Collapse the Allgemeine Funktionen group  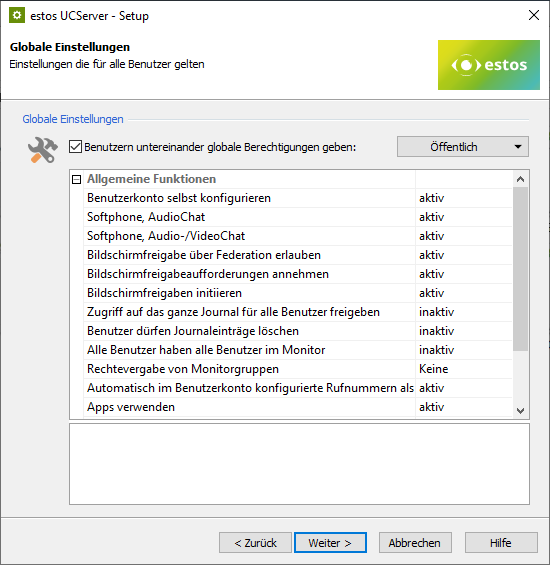[x=76, y=179]
